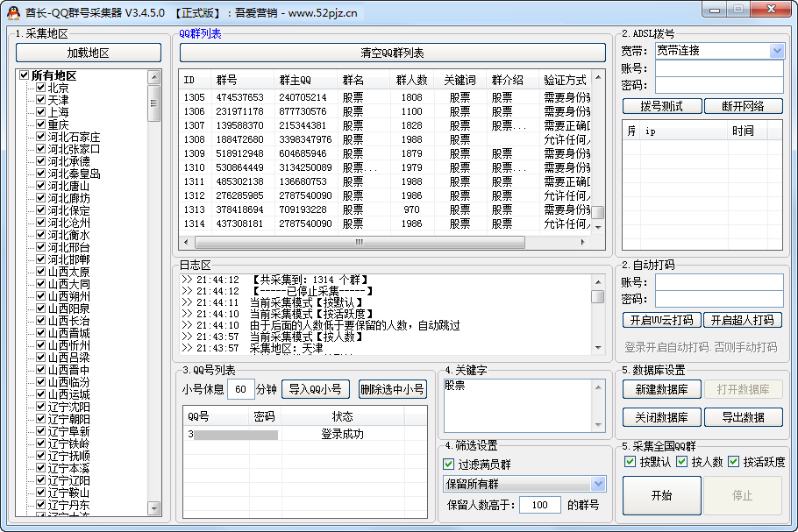Click 导出数据 to export data

tap(742, 417)
